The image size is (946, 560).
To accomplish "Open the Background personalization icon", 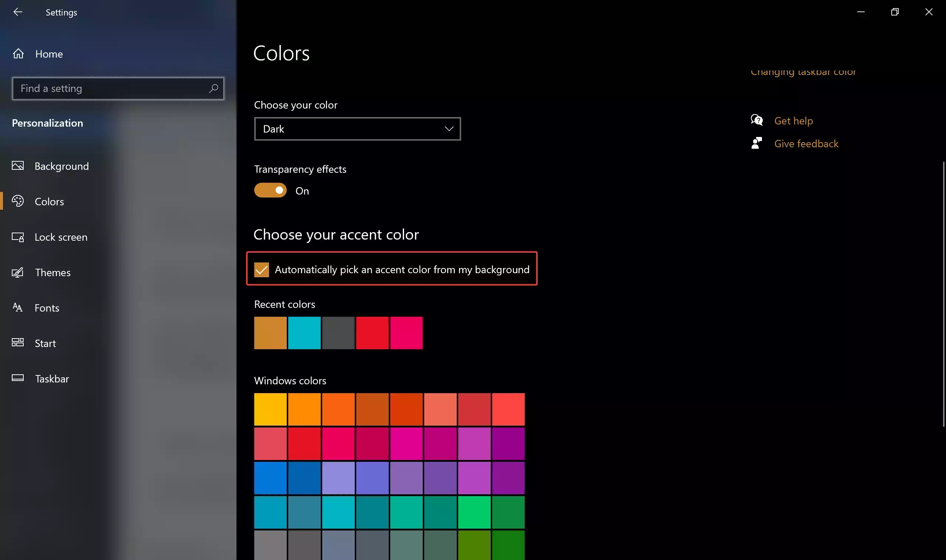I will coord(17,166).
